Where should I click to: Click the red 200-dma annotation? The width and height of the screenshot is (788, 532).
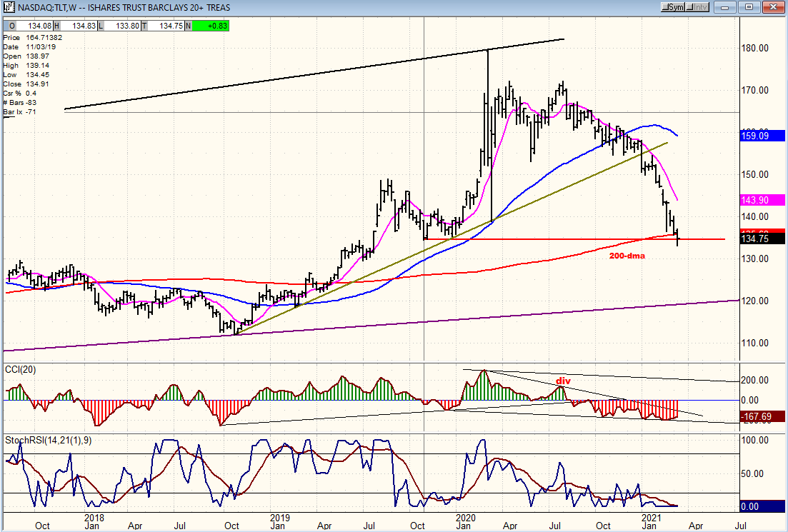tap(627, 256)
